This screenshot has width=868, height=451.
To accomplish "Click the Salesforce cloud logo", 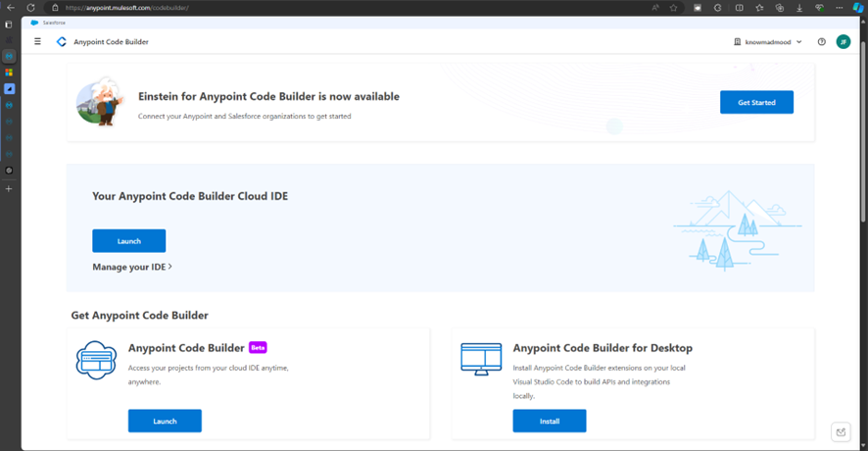I will 34,23.
